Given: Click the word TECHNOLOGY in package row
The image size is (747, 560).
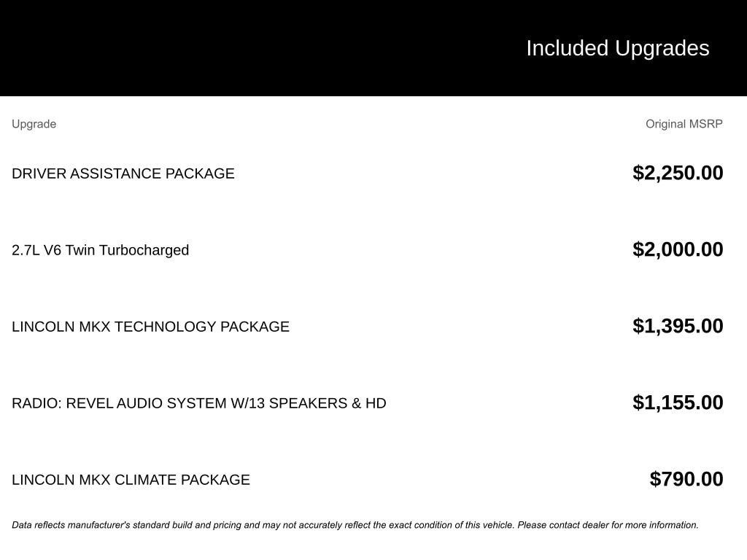Looking at the screenshot, I should click(166, 327).
